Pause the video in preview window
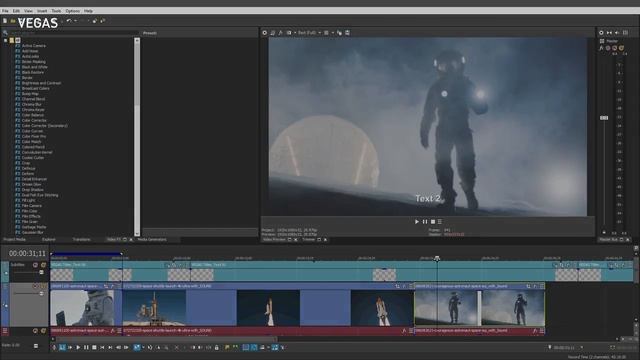This screenshot has width=640, height=360. point(425,222)
